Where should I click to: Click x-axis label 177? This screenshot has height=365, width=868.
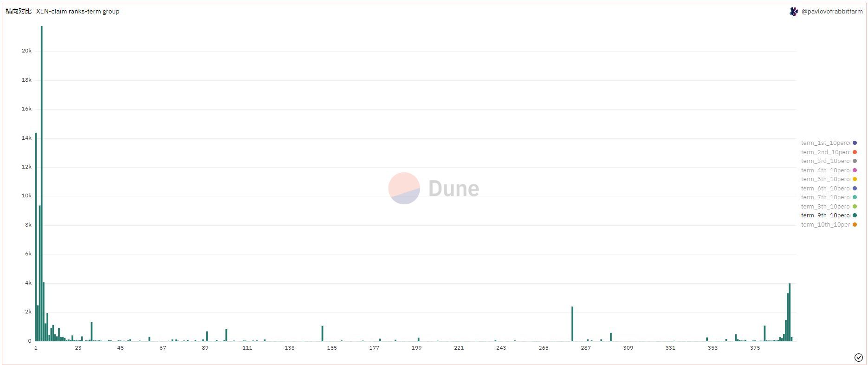tap(374, 348)
